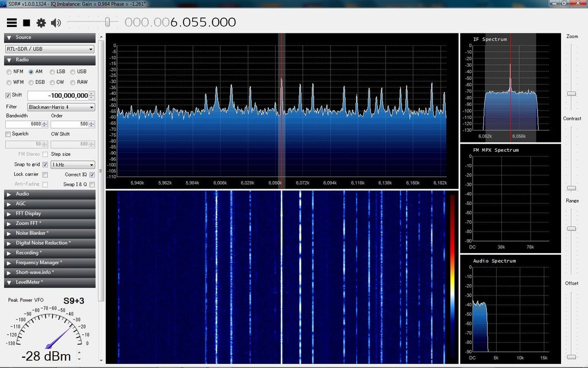Select LSB demodulation mode
This screenshot has width=588, height=368.
pos(52,72)
